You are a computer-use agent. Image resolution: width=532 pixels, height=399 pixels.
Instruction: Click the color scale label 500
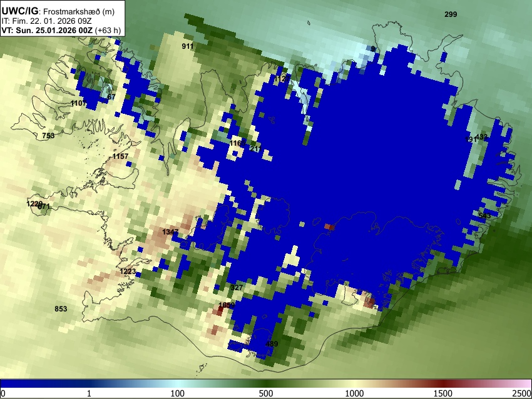tap(266, 393)
